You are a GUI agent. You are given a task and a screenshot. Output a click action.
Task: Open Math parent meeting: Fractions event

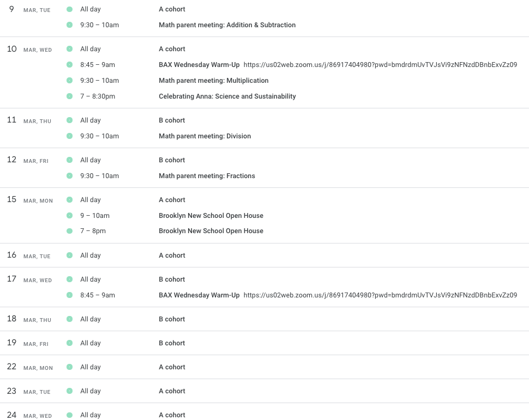pyautogui.click(x=207, y=176)
